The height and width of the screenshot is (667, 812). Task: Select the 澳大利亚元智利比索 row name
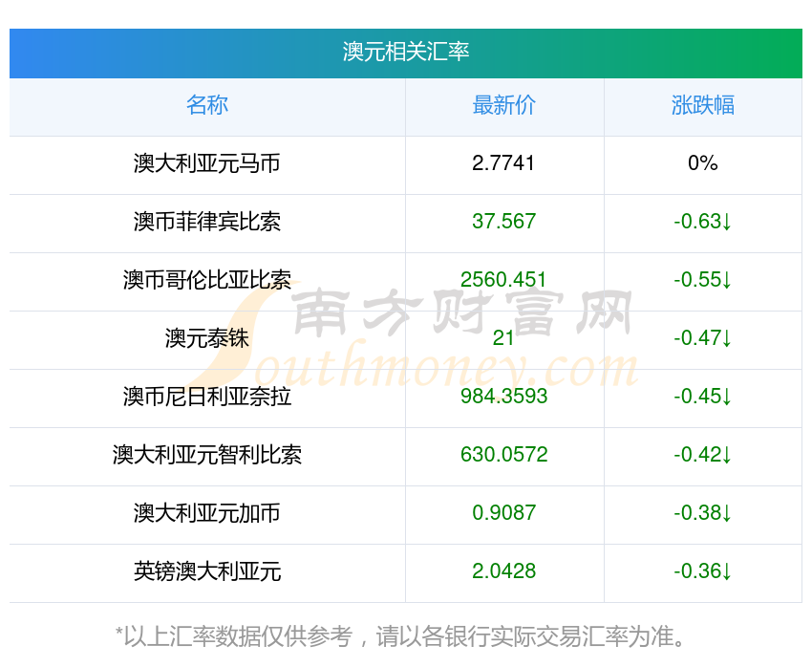pyautogui.click(x=207, y=455)
